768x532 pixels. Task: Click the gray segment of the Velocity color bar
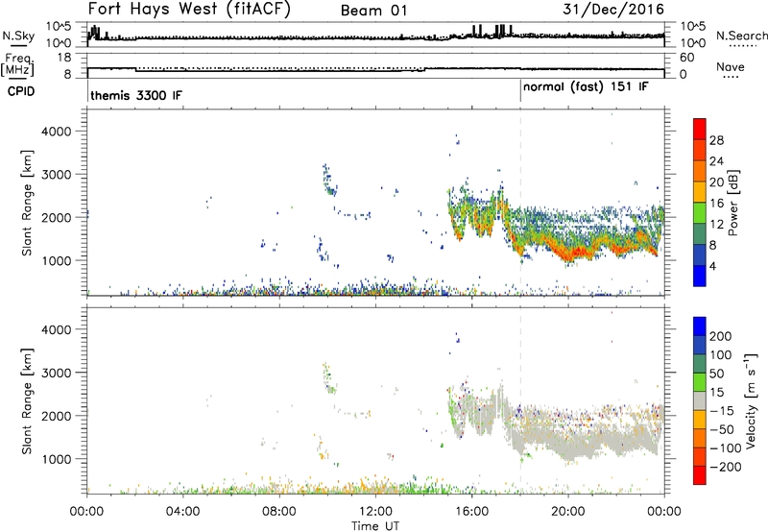700,400
